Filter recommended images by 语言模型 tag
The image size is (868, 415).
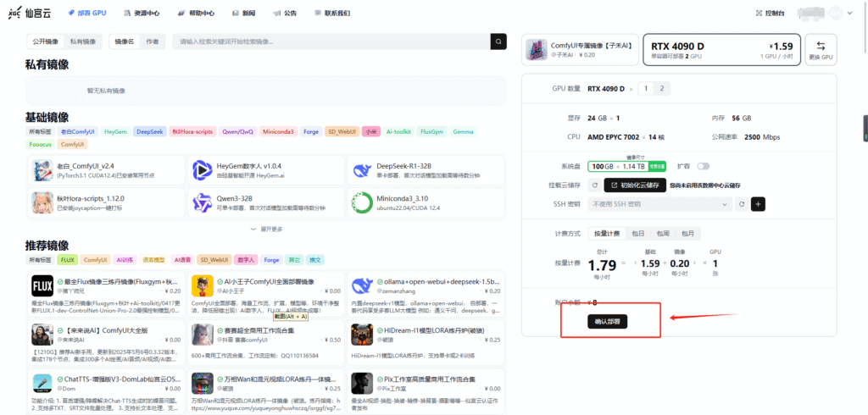[x=154, y=259]
